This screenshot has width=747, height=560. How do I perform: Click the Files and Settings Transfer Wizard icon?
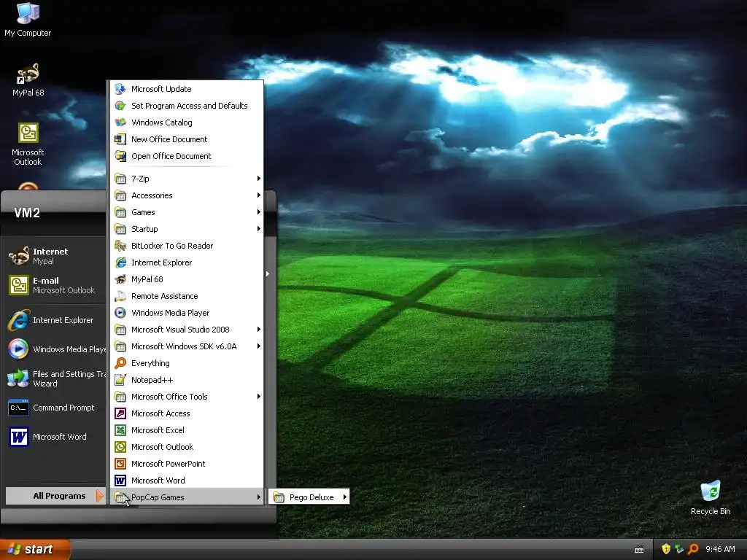18,378
